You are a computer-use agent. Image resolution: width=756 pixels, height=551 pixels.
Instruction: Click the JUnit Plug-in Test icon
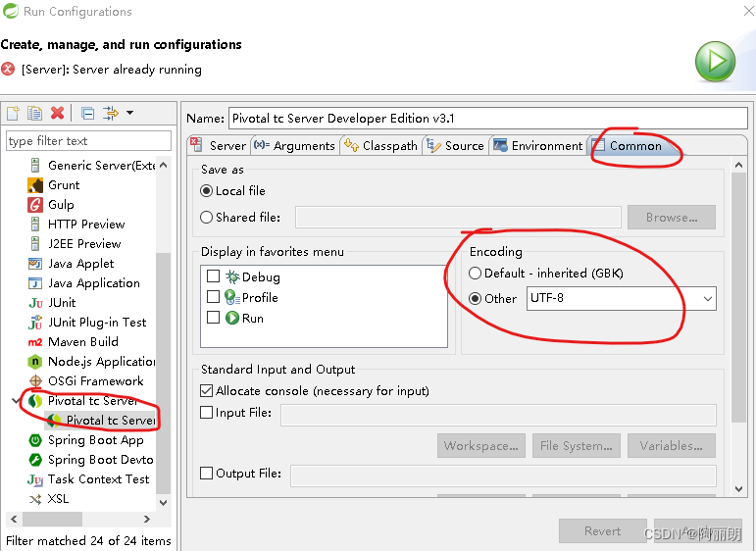click(35, 322)
